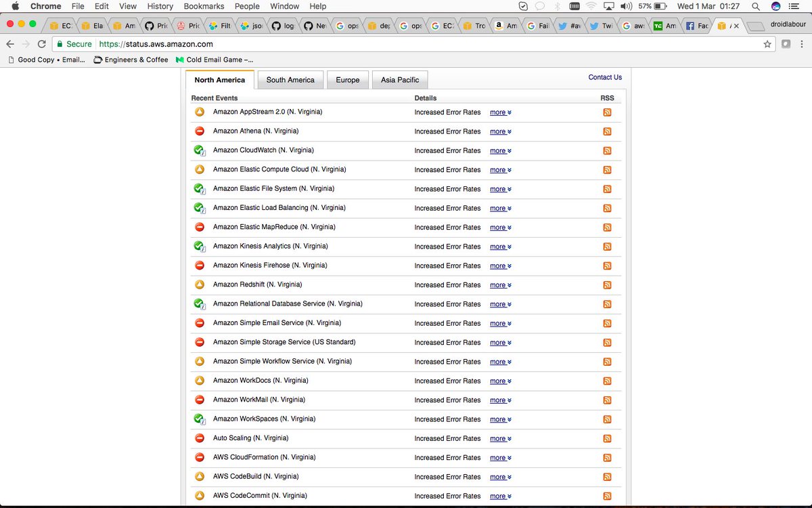Click Amazon Simple Email Service row text
Viewport: 812px width, 508px height.
277,323
